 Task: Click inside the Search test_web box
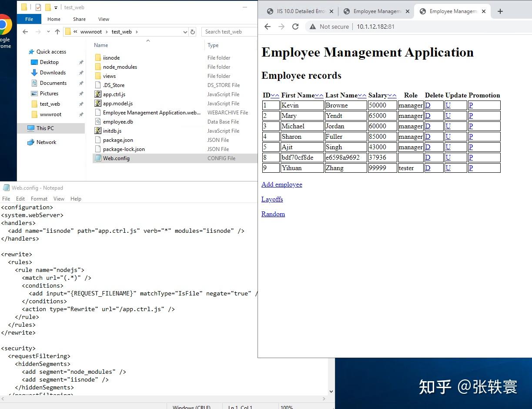click(225, 31)
